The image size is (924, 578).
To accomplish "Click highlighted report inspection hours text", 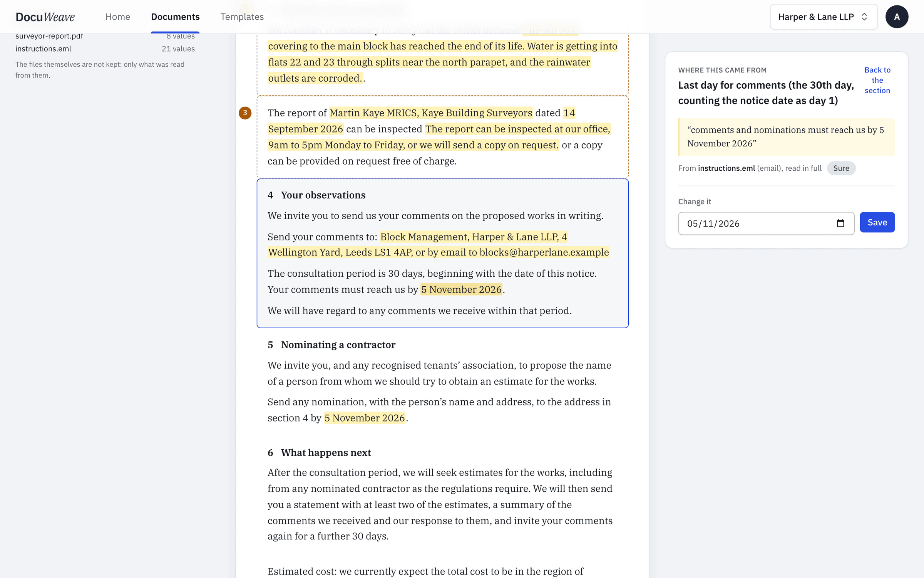I will 439,137.
